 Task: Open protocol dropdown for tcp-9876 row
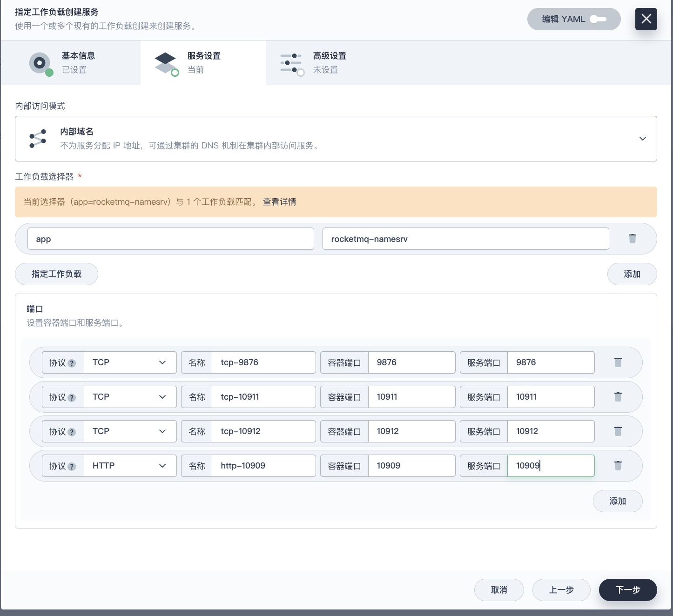pyautogui.click(x=130, y=362)
